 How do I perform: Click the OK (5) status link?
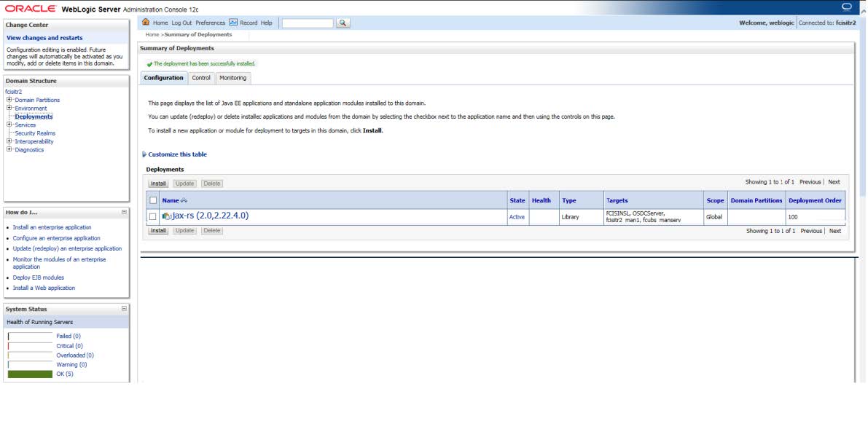coord(65,374)
